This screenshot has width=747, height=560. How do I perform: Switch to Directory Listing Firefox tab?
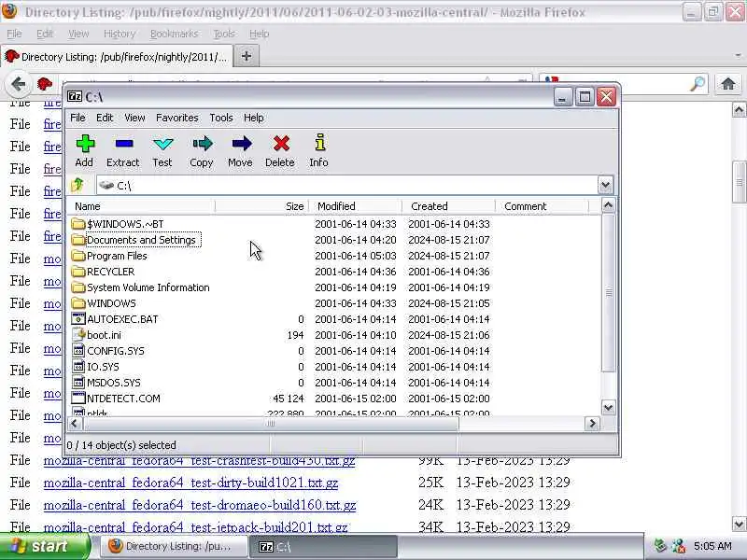pos(117,57)
